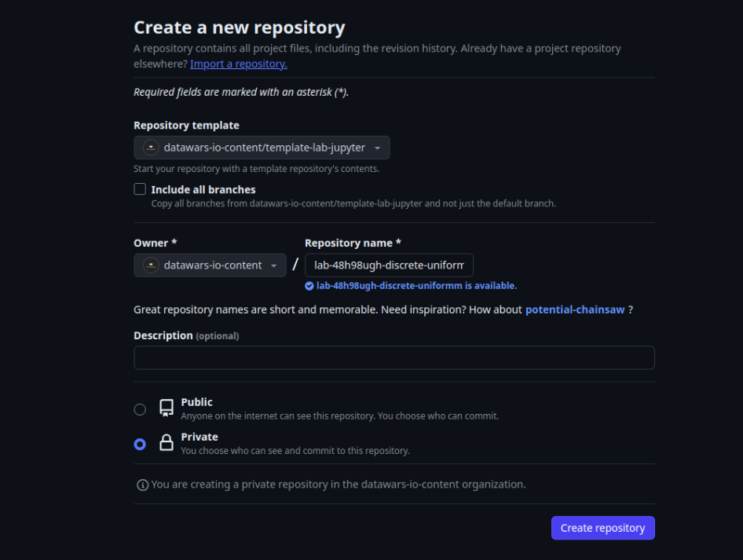Screen dimensions: 743x560
Task: Click the Description input field
Action: pos(394,357)
